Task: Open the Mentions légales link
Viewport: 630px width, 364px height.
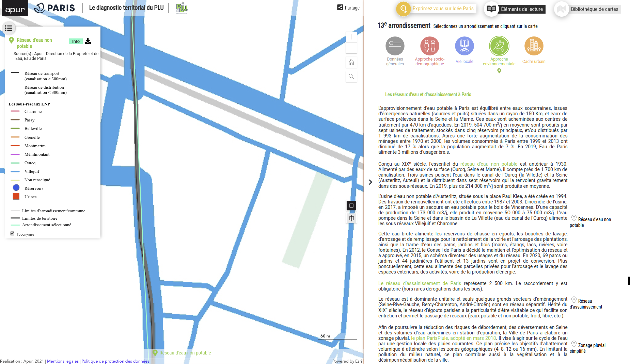Action: click(x=63, y=361)
